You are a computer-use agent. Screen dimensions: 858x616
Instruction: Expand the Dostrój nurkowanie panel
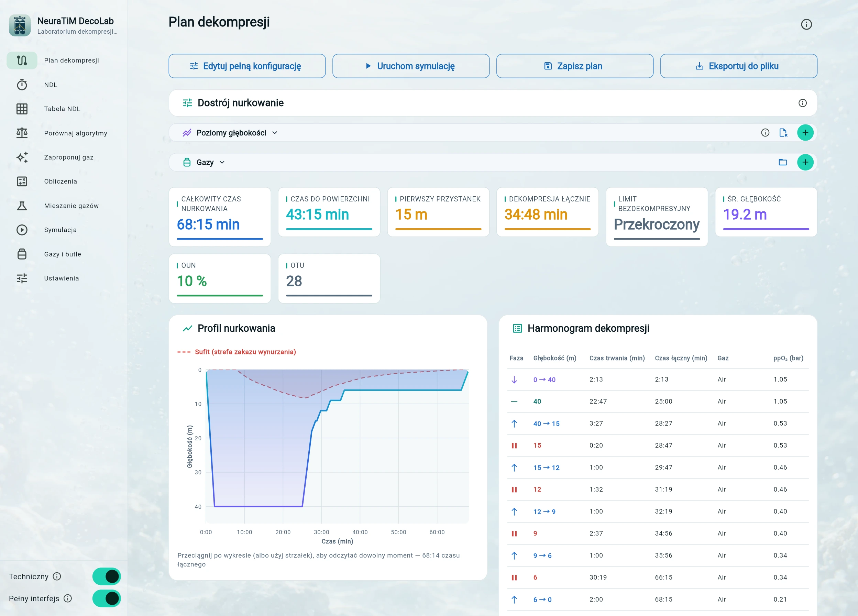[x=493, y=103]
